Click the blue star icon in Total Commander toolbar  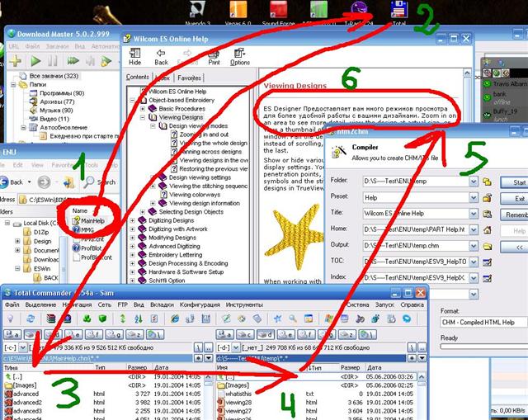277,319
